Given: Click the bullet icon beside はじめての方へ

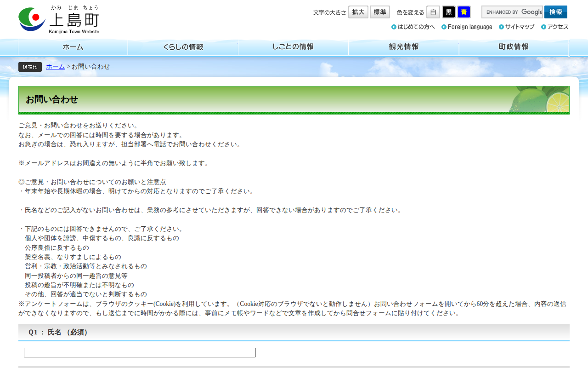Looking at the screenshot, I should (x=394, y=27).
